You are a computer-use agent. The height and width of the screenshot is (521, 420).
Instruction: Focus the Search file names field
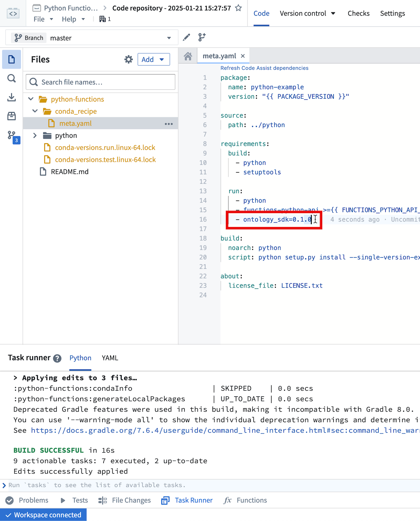100,82
